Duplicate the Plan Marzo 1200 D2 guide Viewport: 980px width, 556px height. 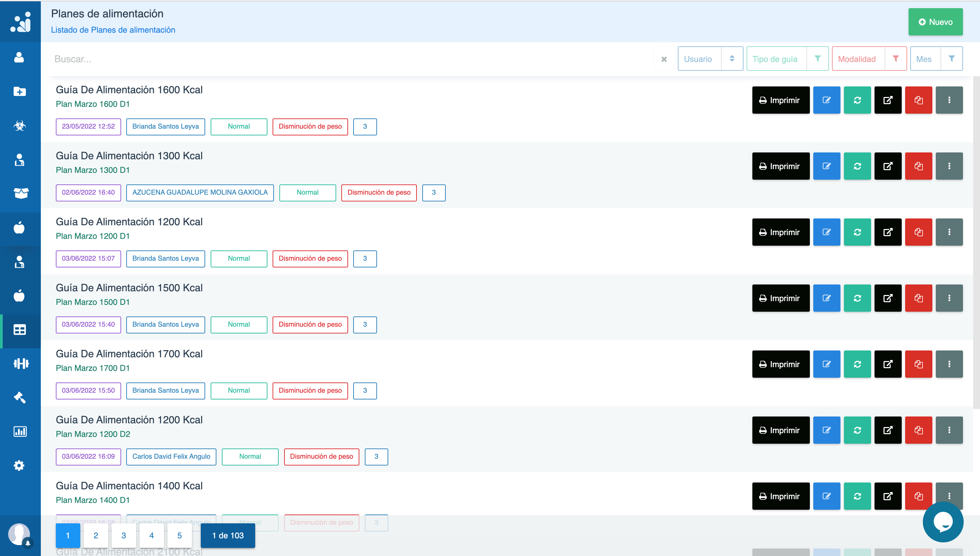pos(918,430)
